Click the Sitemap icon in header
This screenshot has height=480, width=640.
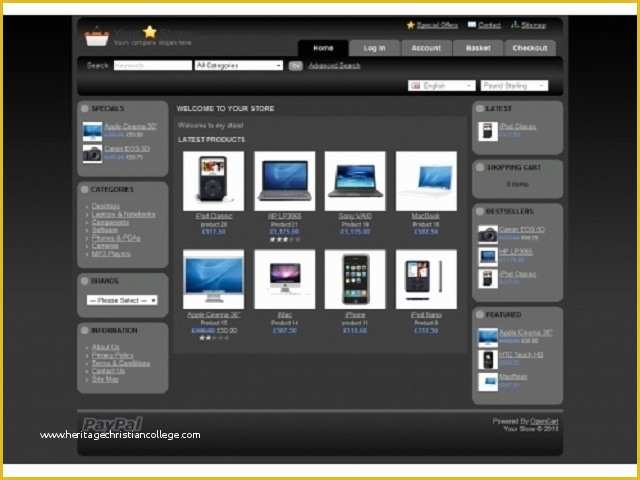(515, 25)
